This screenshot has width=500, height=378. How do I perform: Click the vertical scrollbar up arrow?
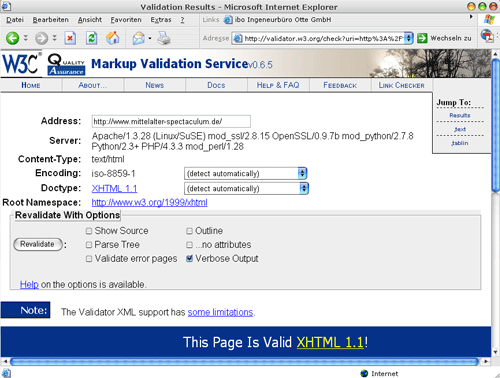495,54
